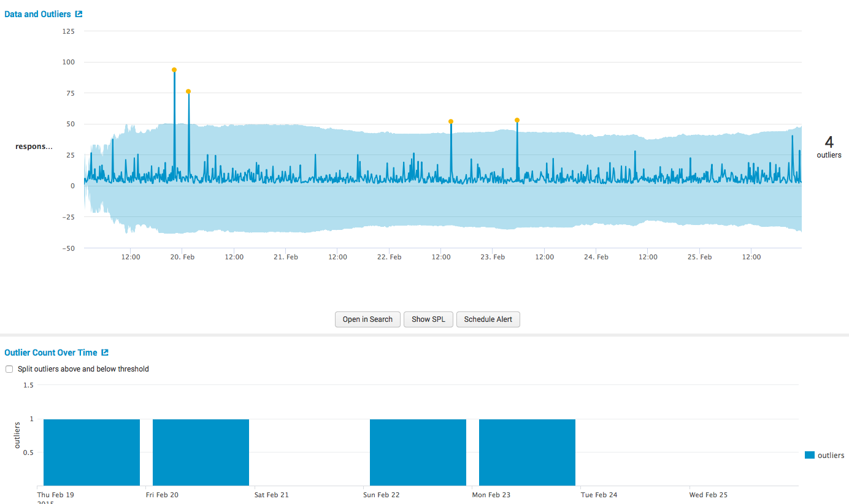Click the Fri Feb 20 outlier bar
This screenshot has height=504, width=849.
201,452
